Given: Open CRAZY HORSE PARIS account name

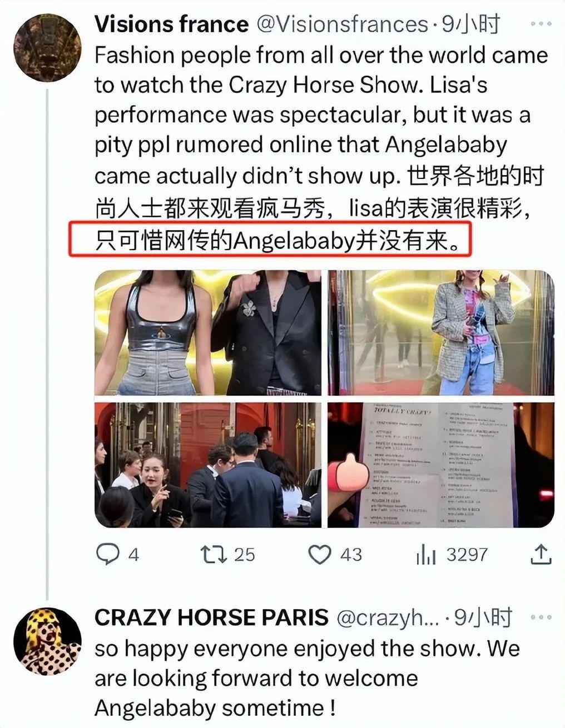Looking at the screenshot, I should [211, 617].
